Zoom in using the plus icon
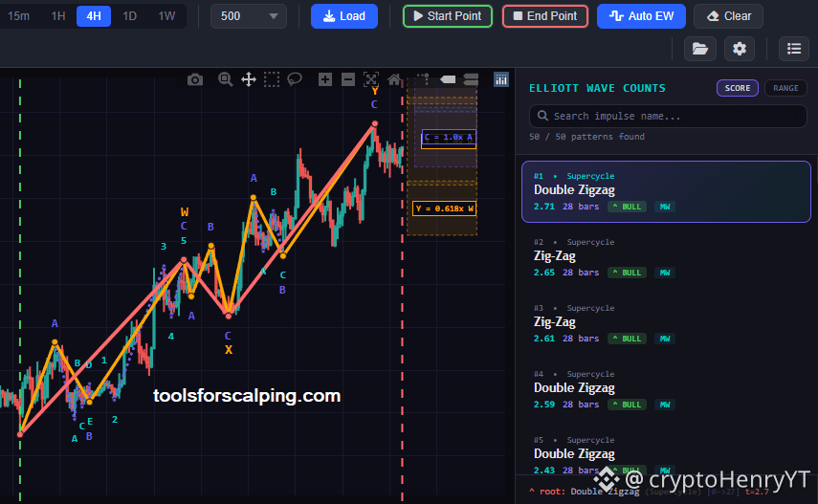Viewport: 818px width, 504px height. pyautogui.click(x=325, y=79)
